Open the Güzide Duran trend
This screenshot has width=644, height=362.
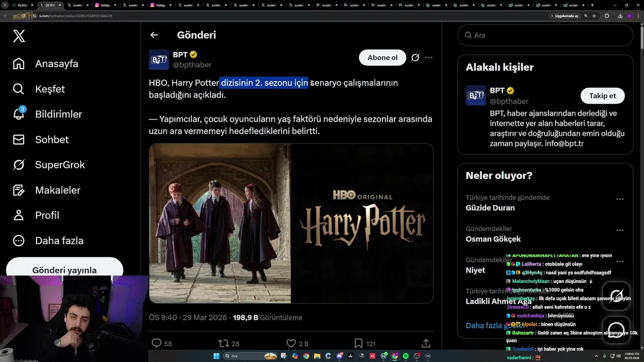point(490,208)
